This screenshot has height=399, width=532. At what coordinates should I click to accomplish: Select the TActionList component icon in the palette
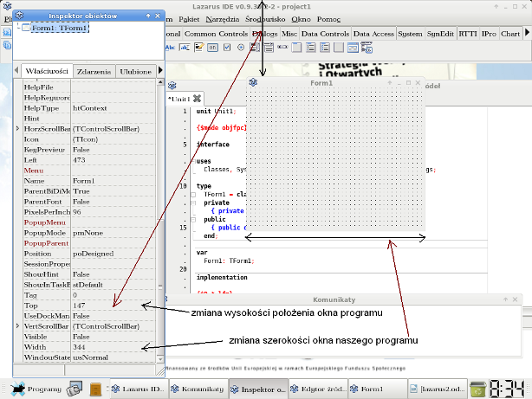(x=367, y=48)
